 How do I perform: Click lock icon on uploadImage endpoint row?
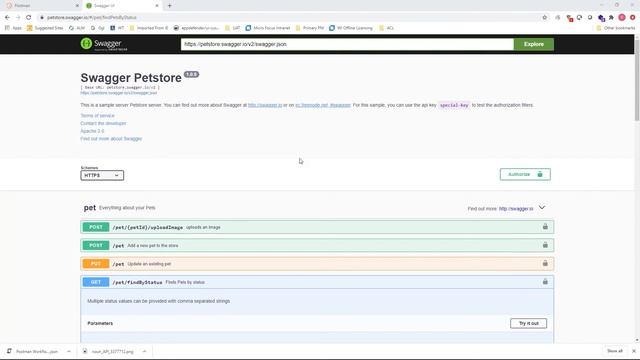(x=545, y=227)
